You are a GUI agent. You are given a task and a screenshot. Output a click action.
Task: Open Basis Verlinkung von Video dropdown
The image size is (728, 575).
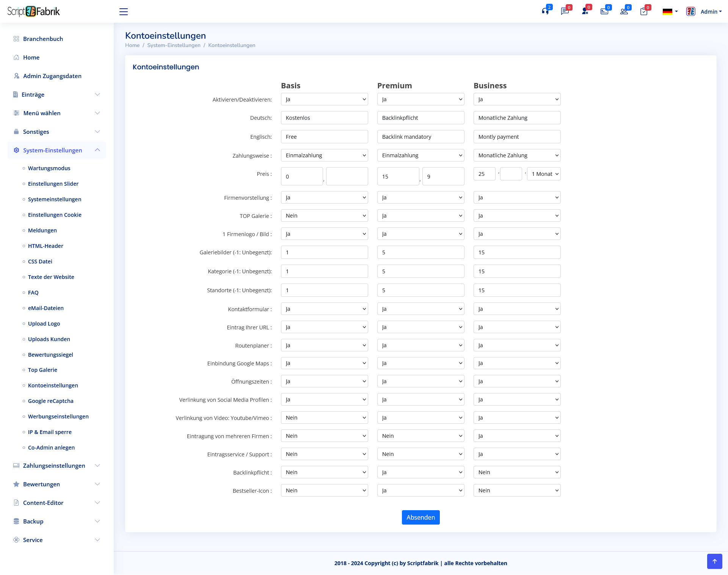tap(324, 418)
